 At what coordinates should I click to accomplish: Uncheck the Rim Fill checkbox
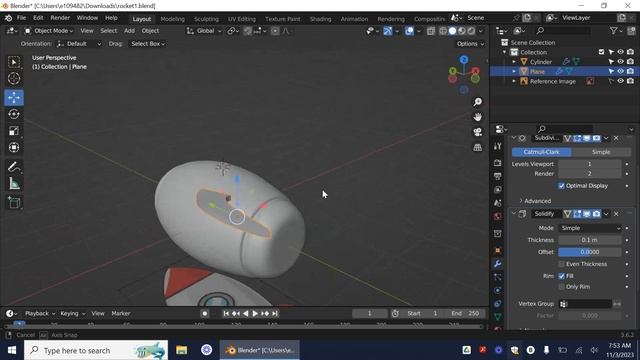(x=562, y=276)
